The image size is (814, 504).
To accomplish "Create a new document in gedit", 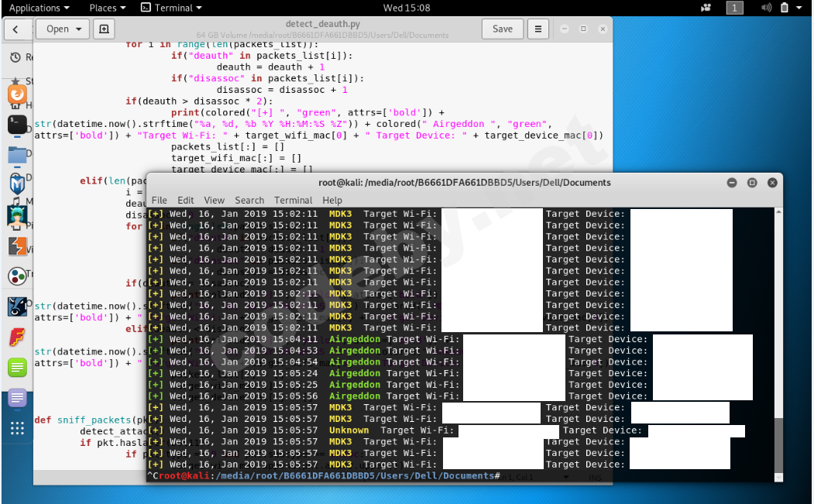I will pyautogui.click(x=103, y=29).
